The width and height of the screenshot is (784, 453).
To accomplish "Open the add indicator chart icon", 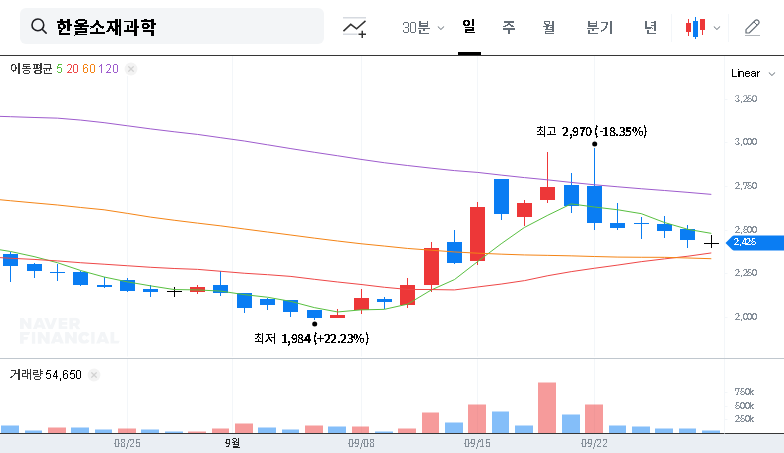I will click(x=354, y=27).
